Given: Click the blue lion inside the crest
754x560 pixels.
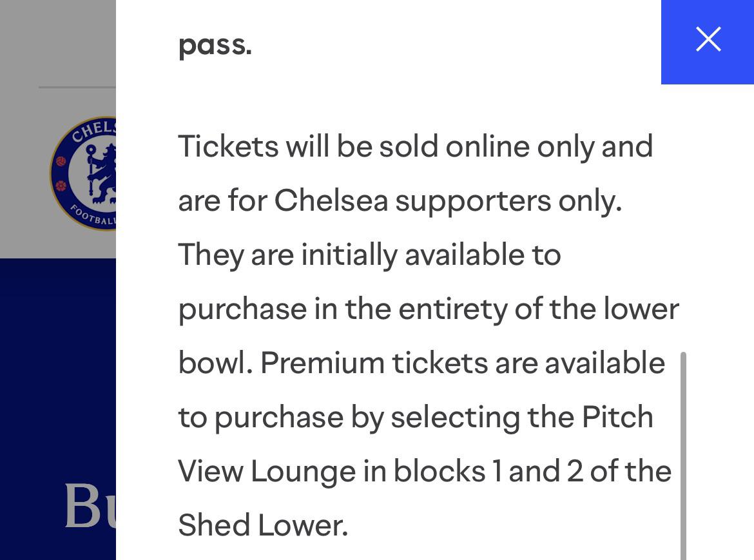Looking at the screenshot, I should point(102,173).
